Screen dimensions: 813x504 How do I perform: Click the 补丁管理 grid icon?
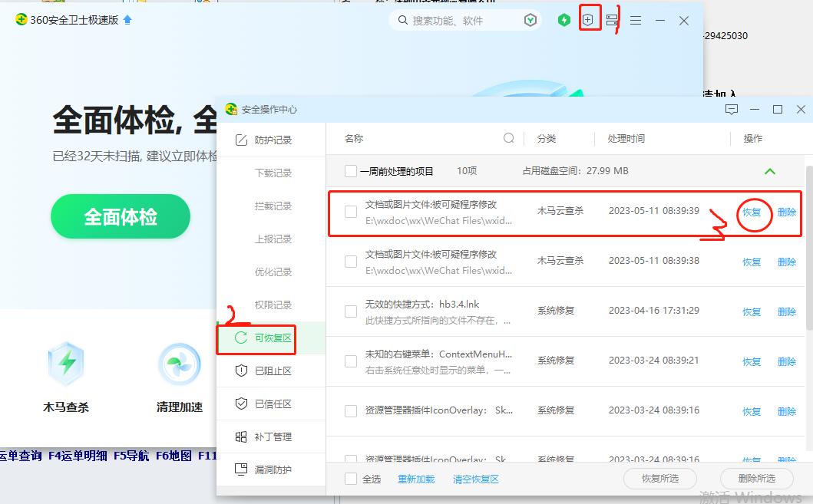point(241,436)
